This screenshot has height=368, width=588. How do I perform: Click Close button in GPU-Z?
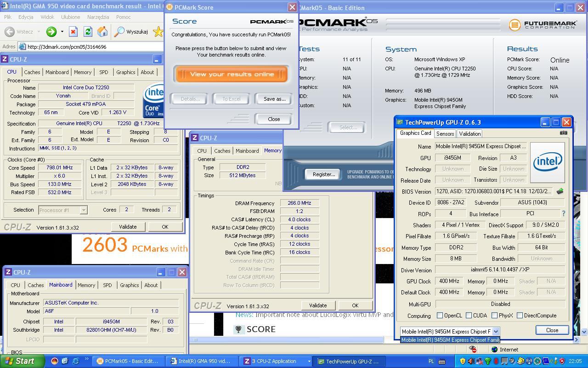coord(552,330)
